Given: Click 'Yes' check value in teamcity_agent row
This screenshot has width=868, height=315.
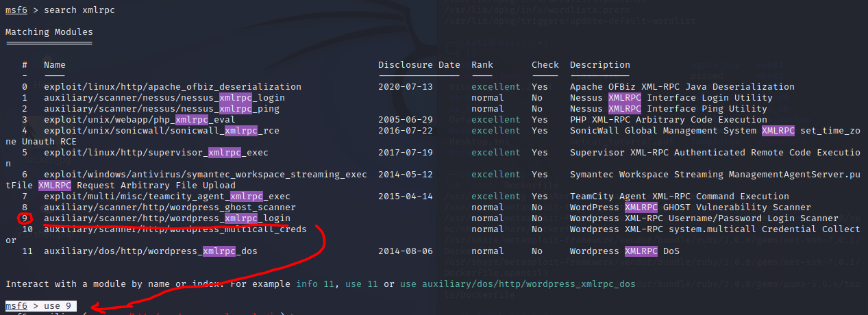Looking at the screenshot, I should point(540,197).
